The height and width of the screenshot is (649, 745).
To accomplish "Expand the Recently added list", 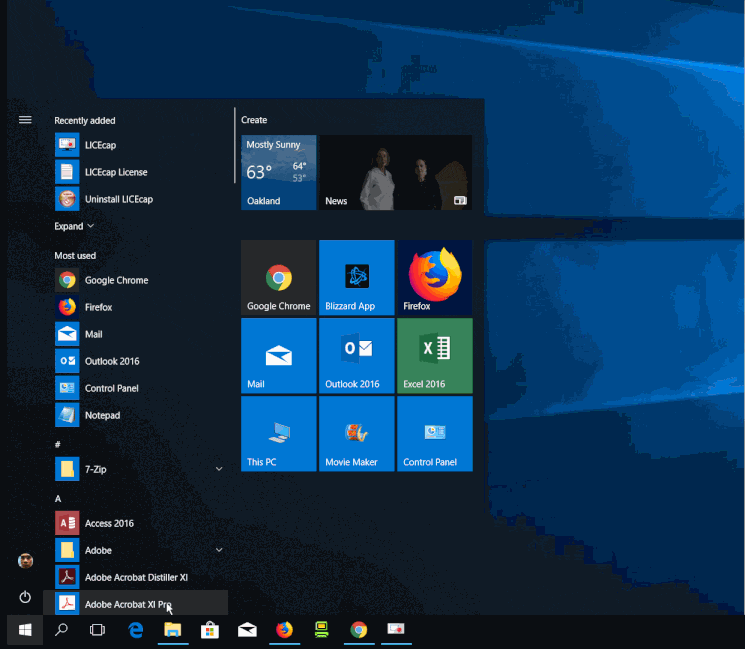I will (75, 227).
